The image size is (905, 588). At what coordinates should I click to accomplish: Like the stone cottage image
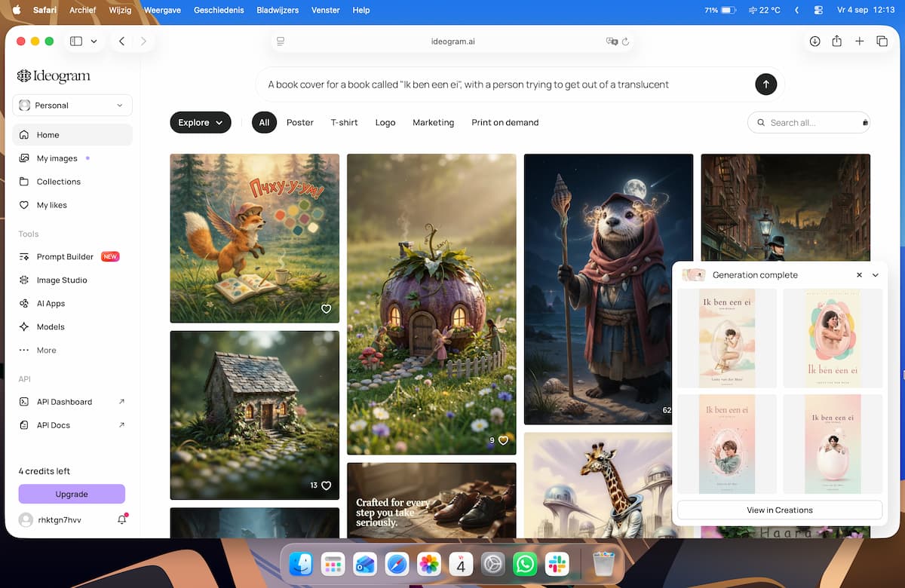click(x=327, y=485)
